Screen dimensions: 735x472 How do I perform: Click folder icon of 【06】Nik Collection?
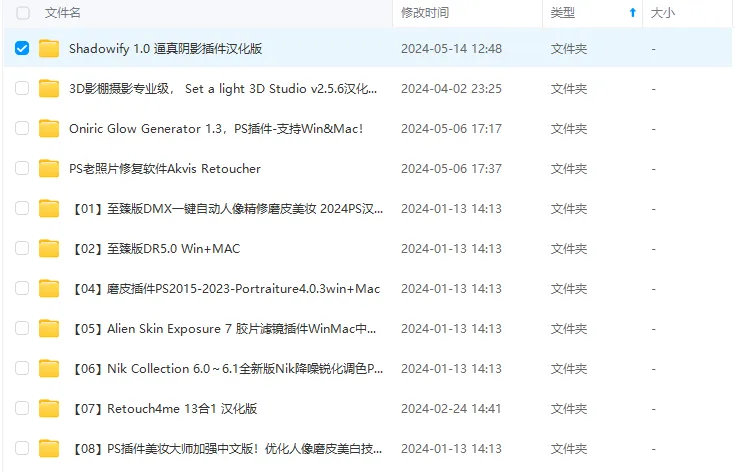[49, 368]
